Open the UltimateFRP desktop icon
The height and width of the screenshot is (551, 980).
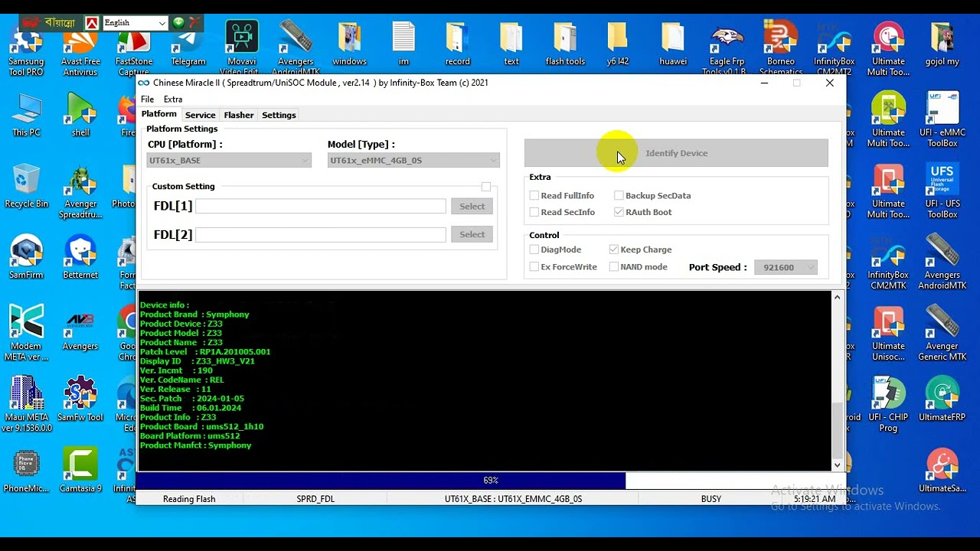942,399
